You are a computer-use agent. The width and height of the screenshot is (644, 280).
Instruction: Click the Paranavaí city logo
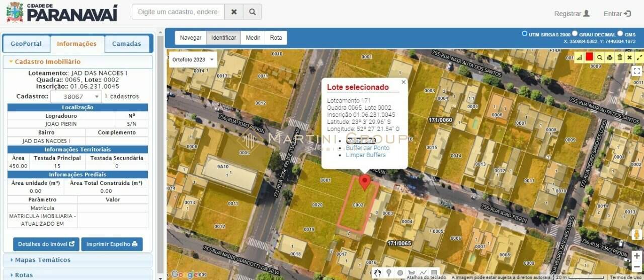tap(62, 12)
